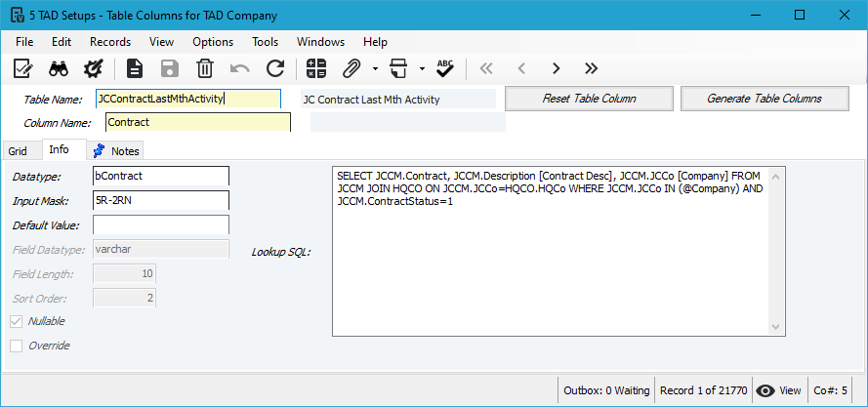Viewport: 868px width, 407px height.
Task: Delete record using trash can icon
Action: [205, 68]
